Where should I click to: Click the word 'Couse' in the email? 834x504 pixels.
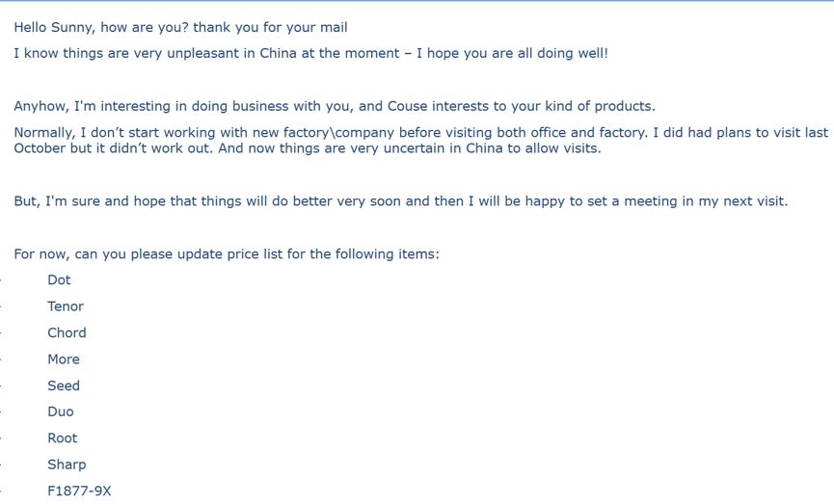407,106
